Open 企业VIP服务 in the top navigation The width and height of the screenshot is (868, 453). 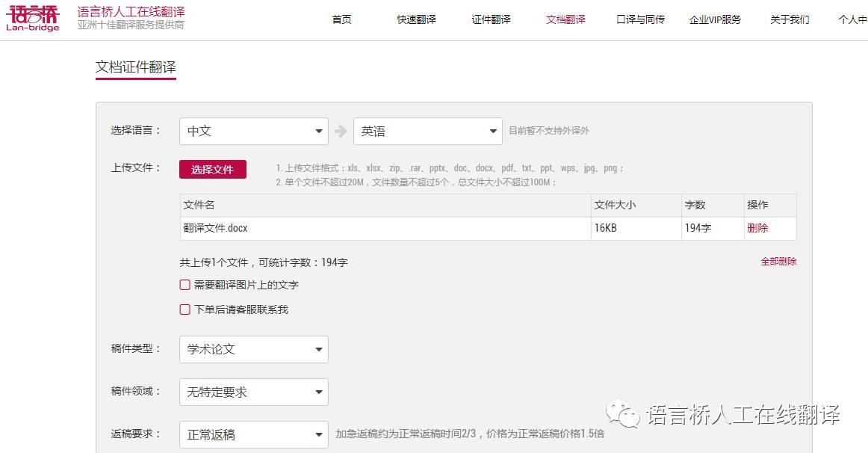714,20
